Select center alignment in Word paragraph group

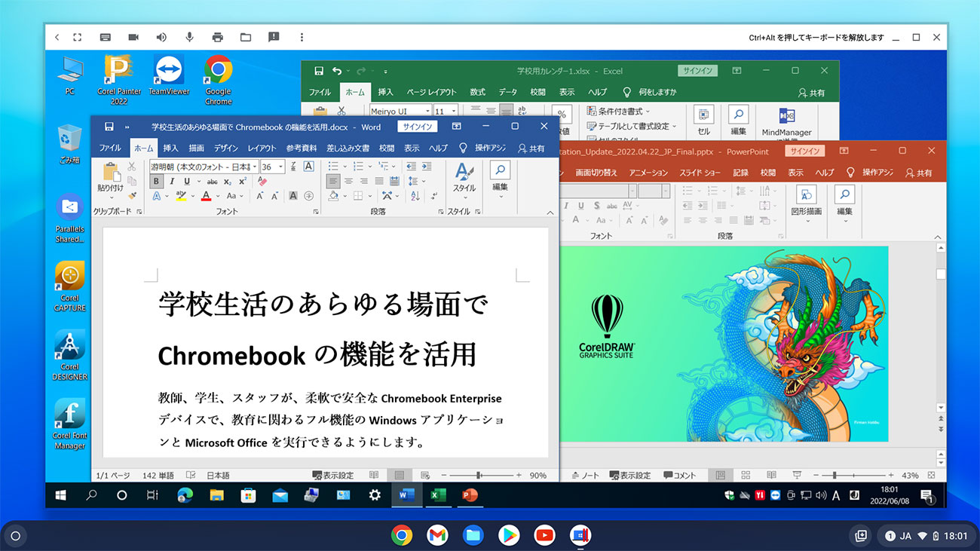point(348,181)
